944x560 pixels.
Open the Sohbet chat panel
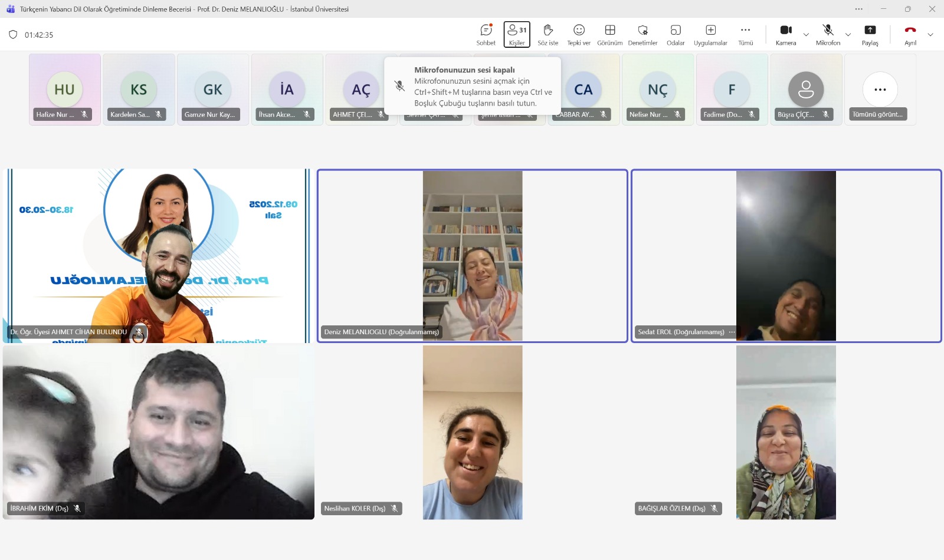pos(486,35)
